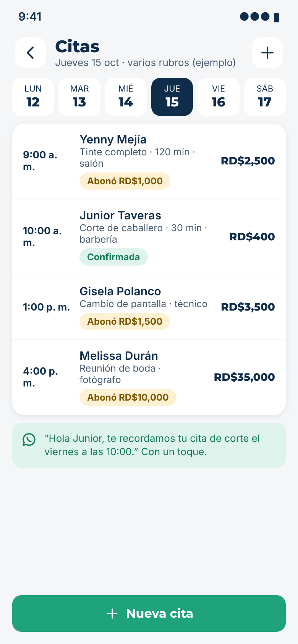This screenshot has height=644, width=298.
Task: Select the LUN 12 day tab
Action: click(x=33, y=97)
